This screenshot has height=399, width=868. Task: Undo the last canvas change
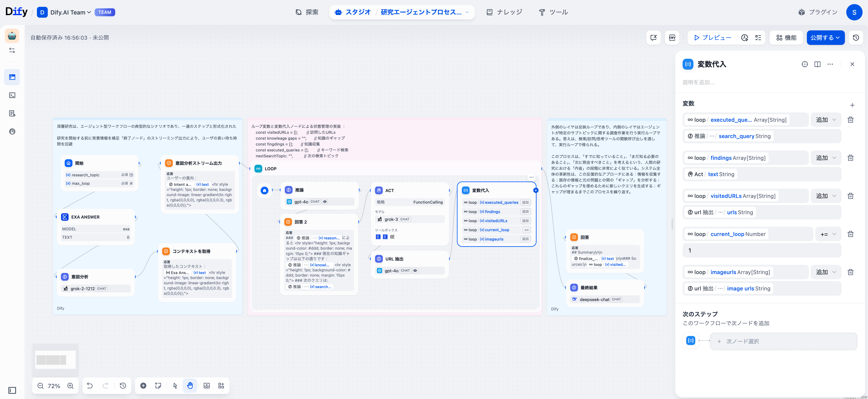pos(90,385)
